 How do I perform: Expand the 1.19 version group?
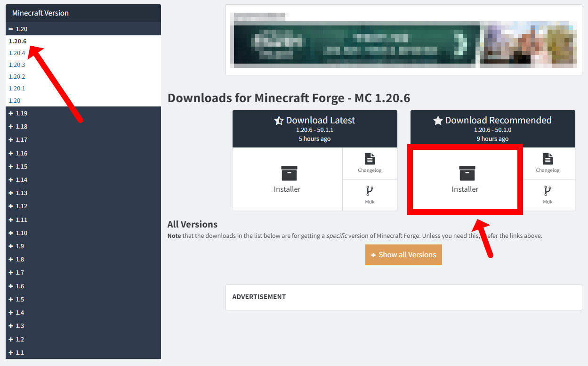pyautogui.click(x=11, y=114)
